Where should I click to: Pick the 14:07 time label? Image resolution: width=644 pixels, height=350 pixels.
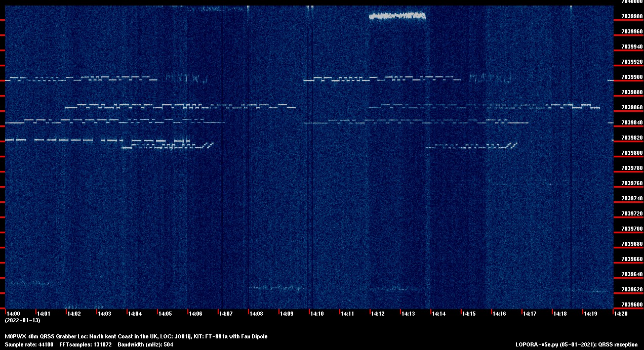226,314
